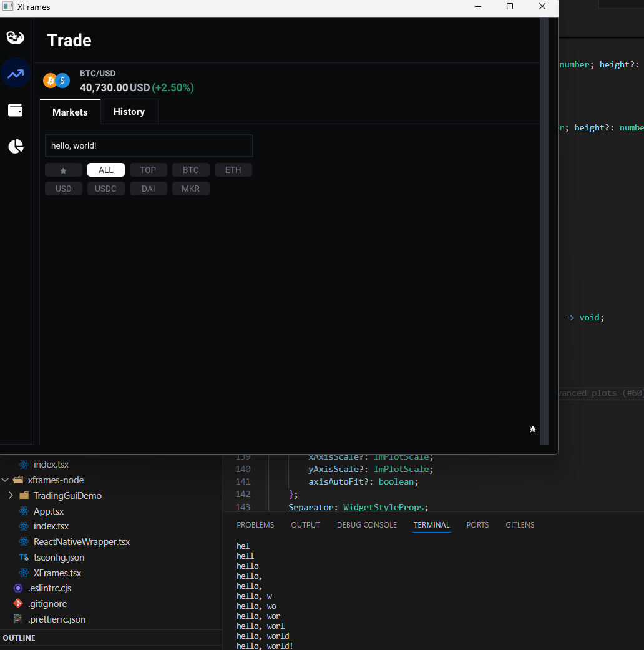
Task: Click the bug debug icon
Action: tap(532, 430)
